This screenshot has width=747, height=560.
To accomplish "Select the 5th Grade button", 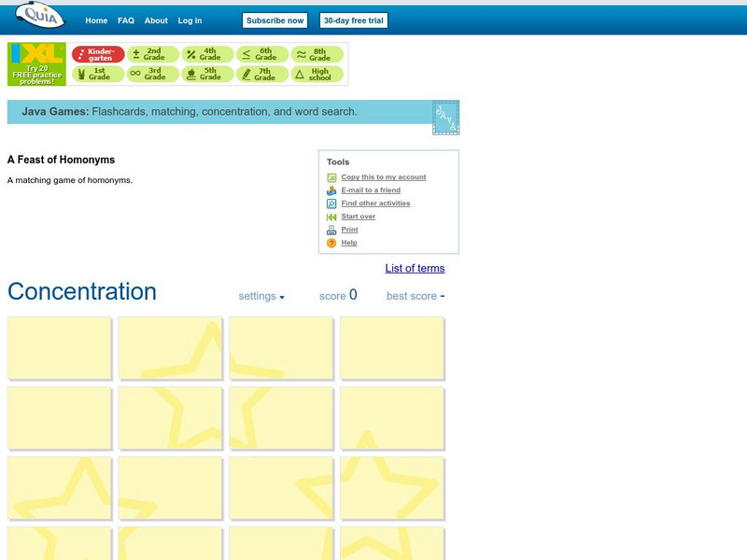I will coord(207,74).
